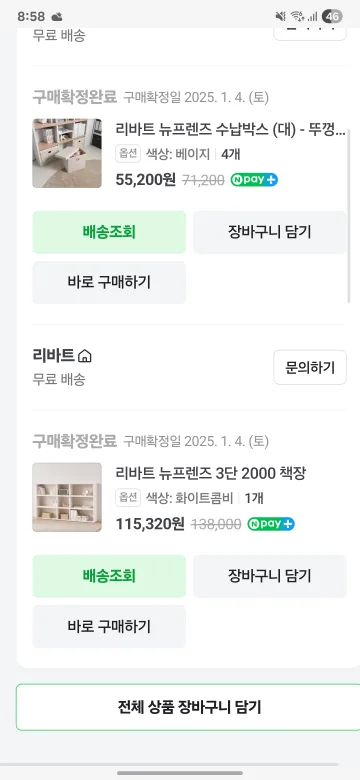Tap the Wi-Fi icon in status bar
360x780 pixels.
pyautogui.click(x=297, y=16)
